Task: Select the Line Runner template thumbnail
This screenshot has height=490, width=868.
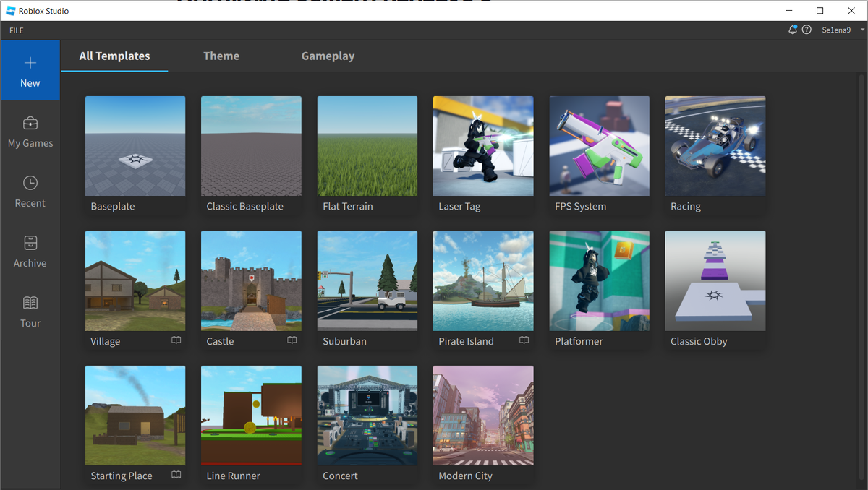Action: [x=251, y=416]
